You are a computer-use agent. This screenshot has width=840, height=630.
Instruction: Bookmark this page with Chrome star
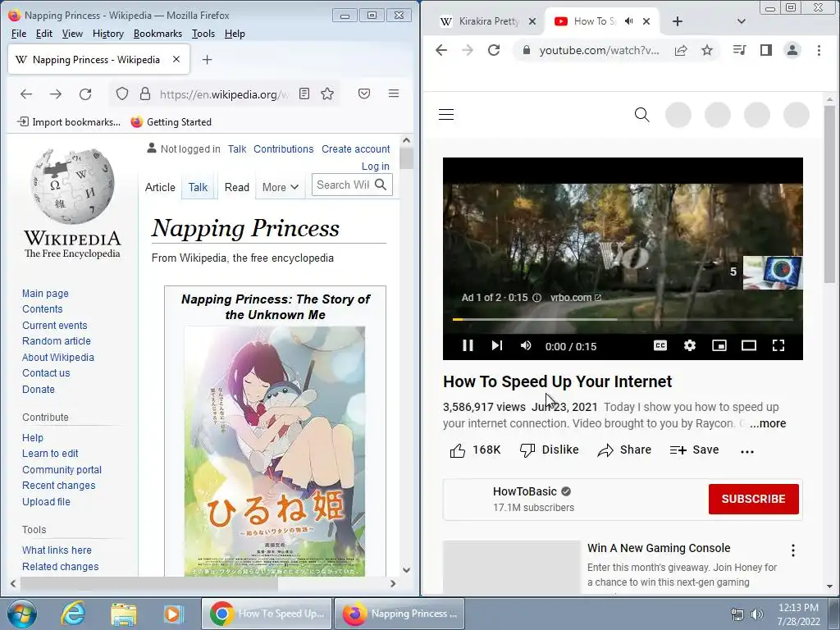pyautogui.click(x=707, y=50)
